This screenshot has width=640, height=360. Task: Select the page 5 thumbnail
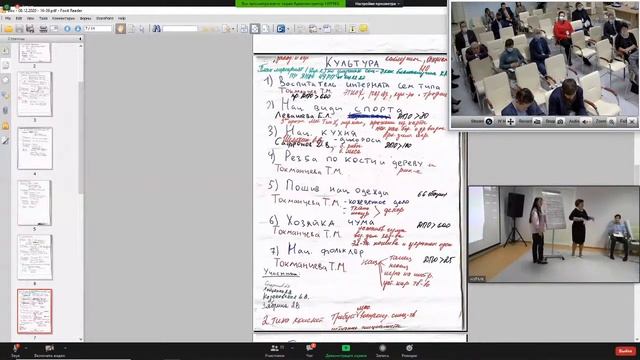coord(35,202)
